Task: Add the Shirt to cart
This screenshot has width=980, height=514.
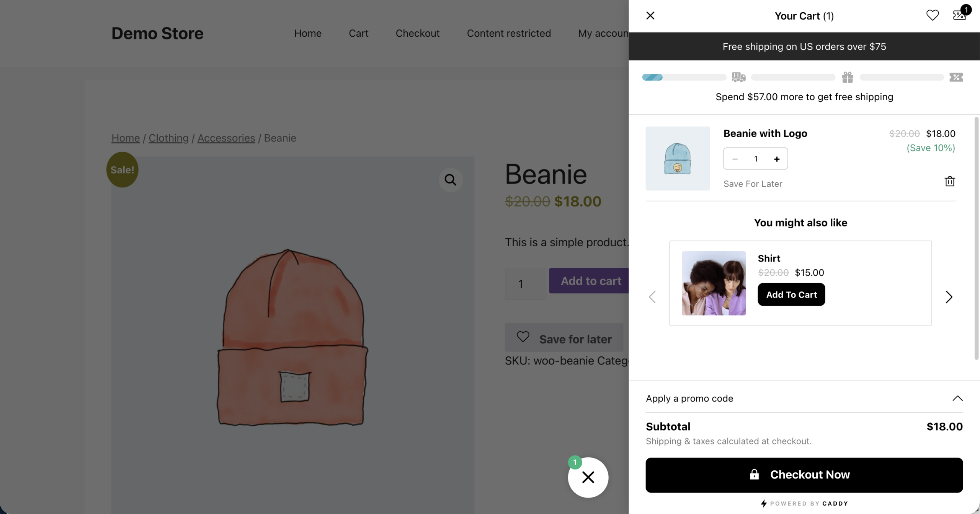Action: click(791, 294)
